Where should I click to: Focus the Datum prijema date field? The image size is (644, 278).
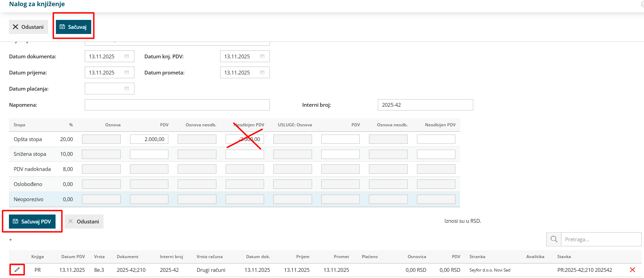109,72
